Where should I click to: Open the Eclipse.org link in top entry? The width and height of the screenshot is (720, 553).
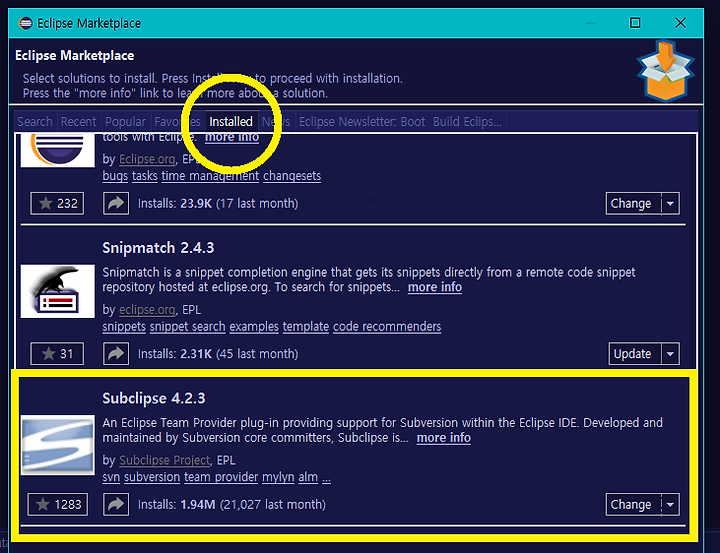(147, 159)
